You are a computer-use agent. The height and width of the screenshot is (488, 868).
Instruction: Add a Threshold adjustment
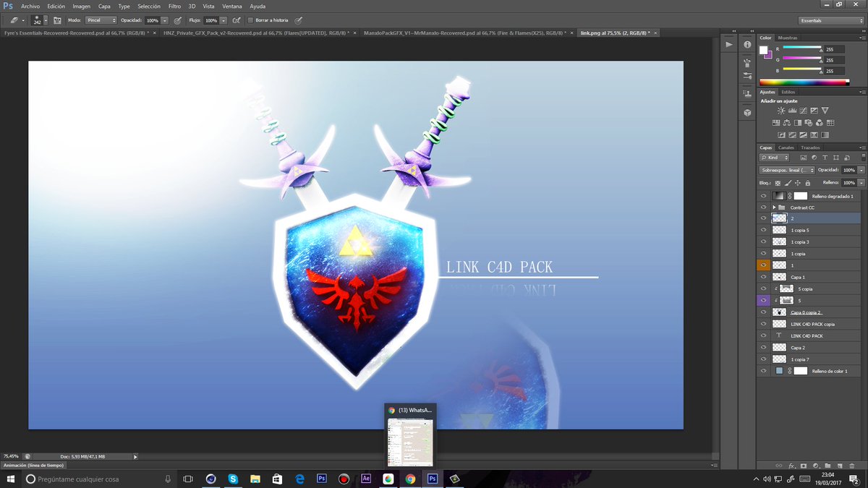803,134
